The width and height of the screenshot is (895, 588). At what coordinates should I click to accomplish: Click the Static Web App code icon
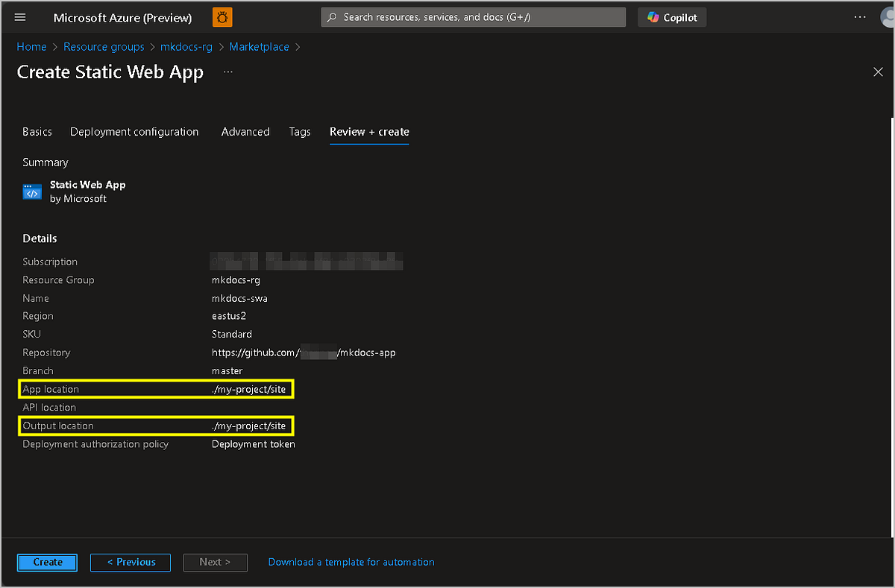[x=32, y=192]
